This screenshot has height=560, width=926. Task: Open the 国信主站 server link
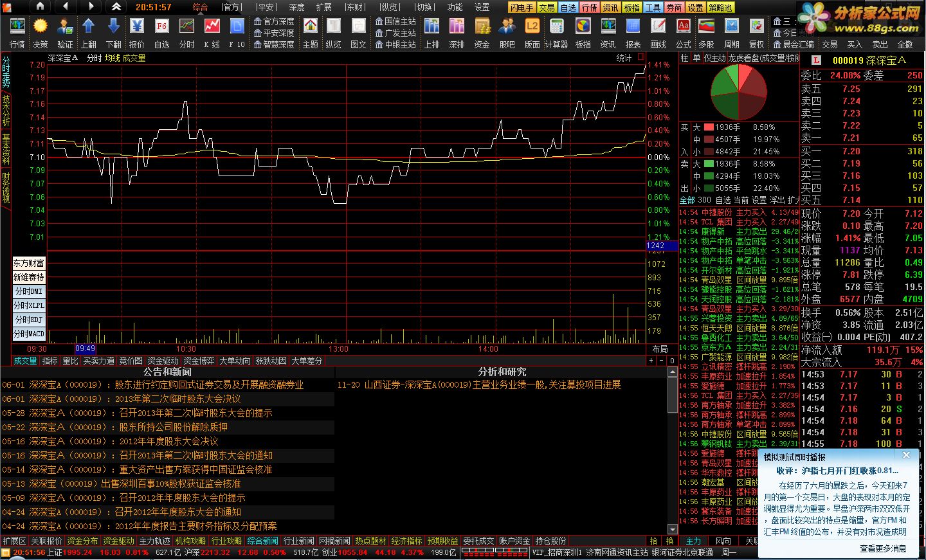click(x=395, y=21)
